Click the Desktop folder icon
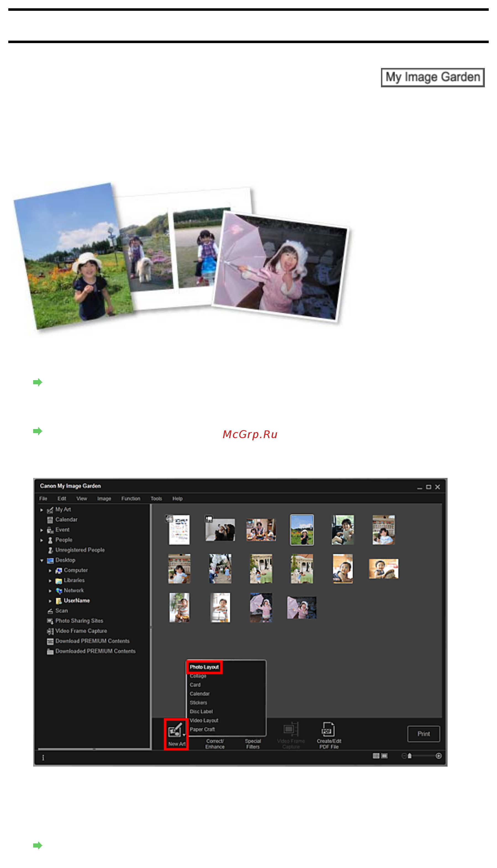The image size is (497, 868). tap(50, 561)
